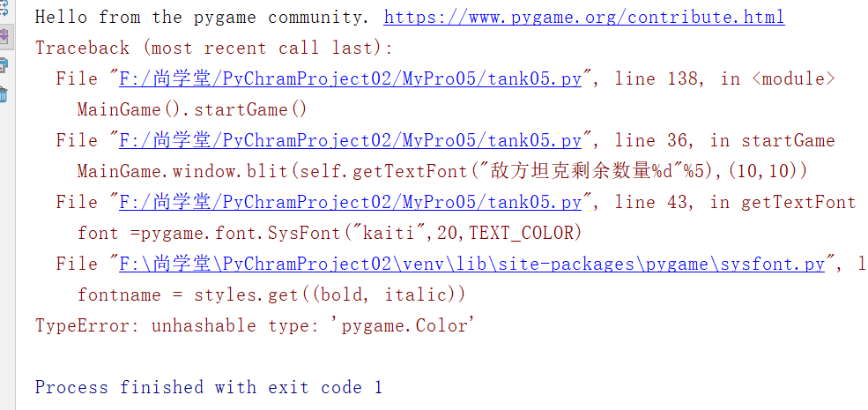Click the pygame.font.SysFont code line

point(330,234)
